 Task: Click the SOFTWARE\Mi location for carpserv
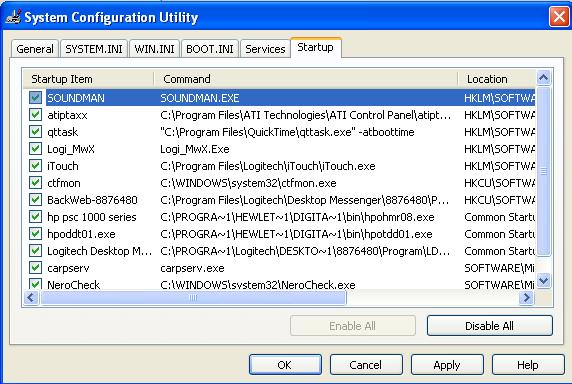point(499,268)
